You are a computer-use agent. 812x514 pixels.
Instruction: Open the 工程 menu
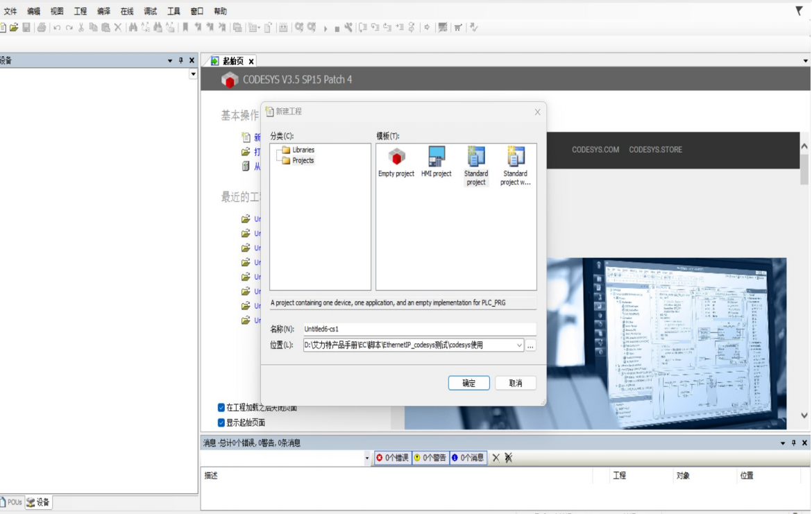[x=81, y=11]
